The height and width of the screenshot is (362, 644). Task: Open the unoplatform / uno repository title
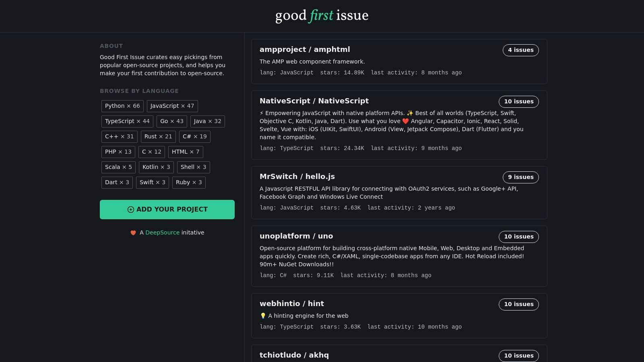pyautogui.click(x=296, y=236)
